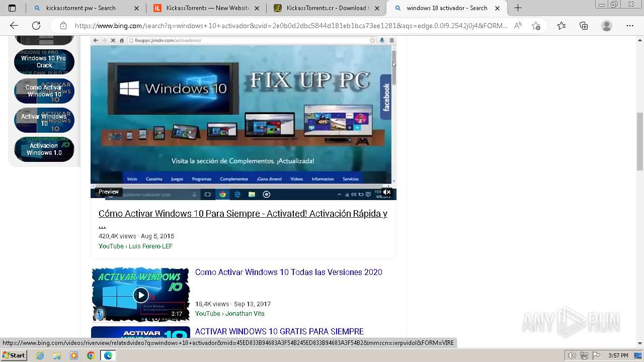Open Microsoft Edge taskbar icon
The image size is (644, 362).
coord(108,355)
